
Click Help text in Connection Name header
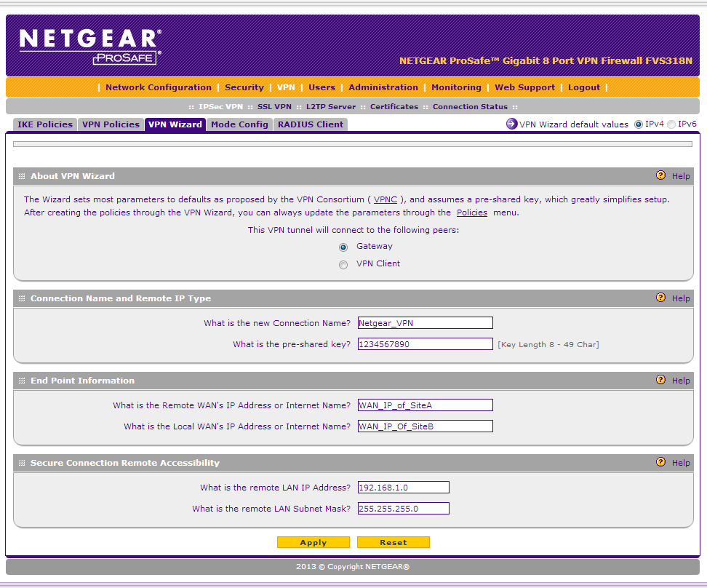[681, 298]
